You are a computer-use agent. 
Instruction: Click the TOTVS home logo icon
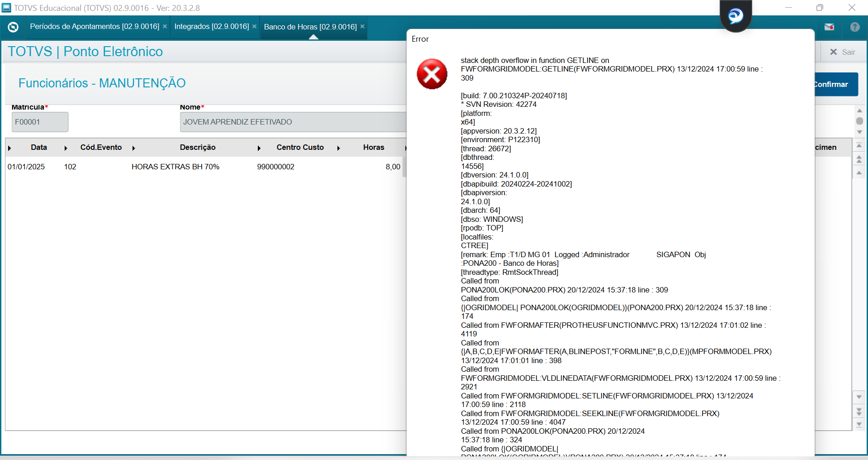[x=13, y=27]
